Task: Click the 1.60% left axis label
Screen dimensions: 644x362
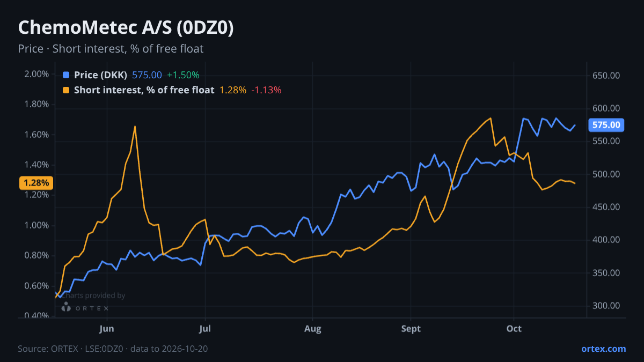Action: [x=36, y=135]
